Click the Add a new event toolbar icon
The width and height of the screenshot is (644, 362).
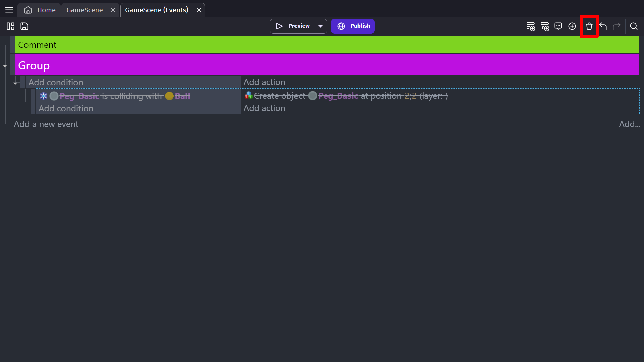530,26
